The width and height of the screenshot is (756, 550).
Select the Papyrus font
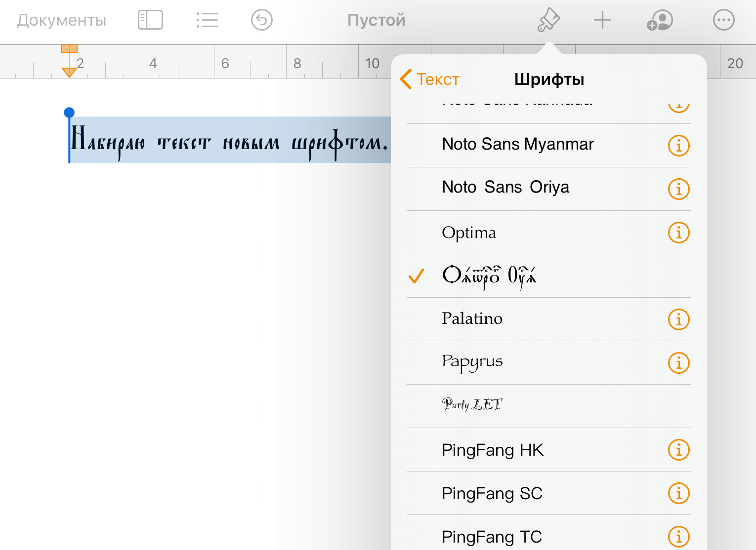472,362
